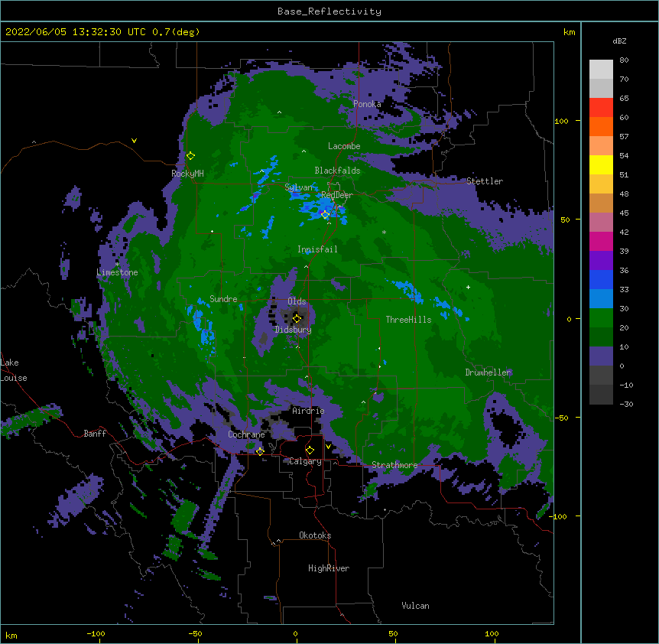Select the purple 36-39 dBZ legend swatch

pos(601,261)
